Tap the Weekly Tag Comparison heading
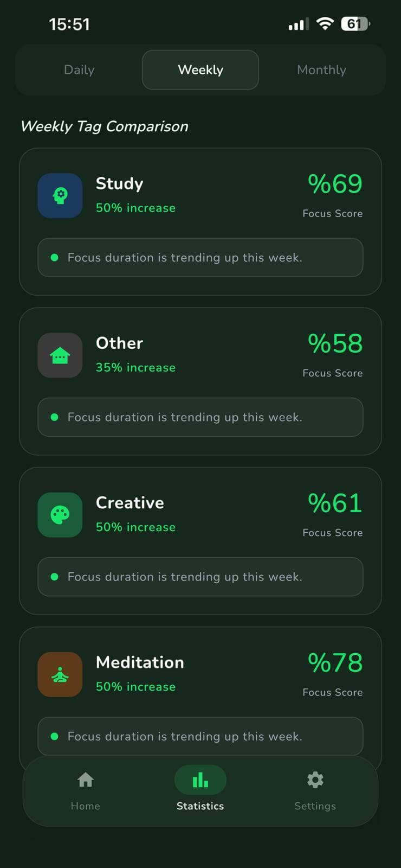Viewport: 401px width, 868px height. (105, 127)
